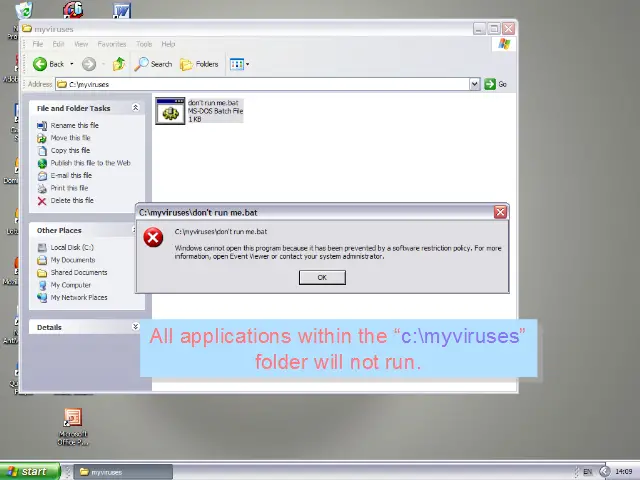Open the Tools menu
This screenshot has height=480, width=640.
point(144,44)
